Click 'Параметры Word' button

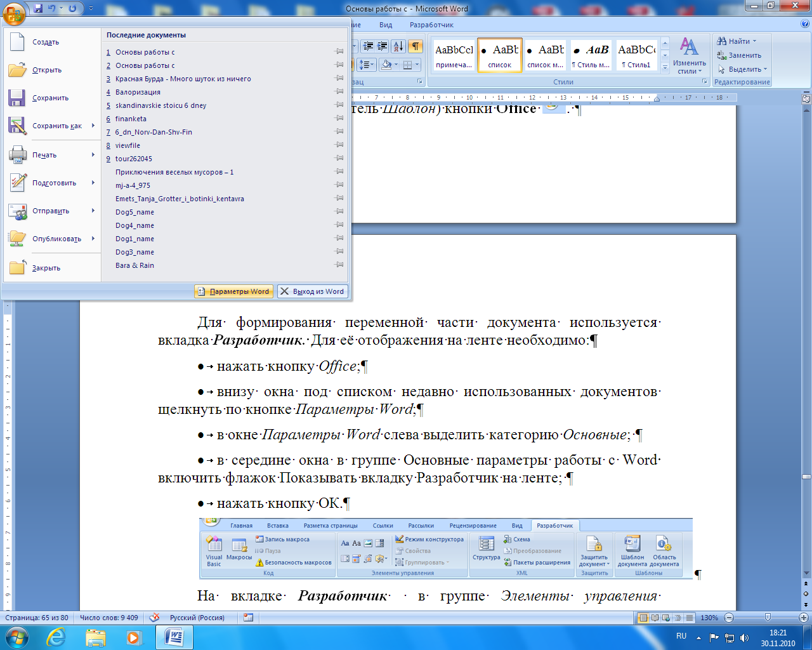point(233,291)
